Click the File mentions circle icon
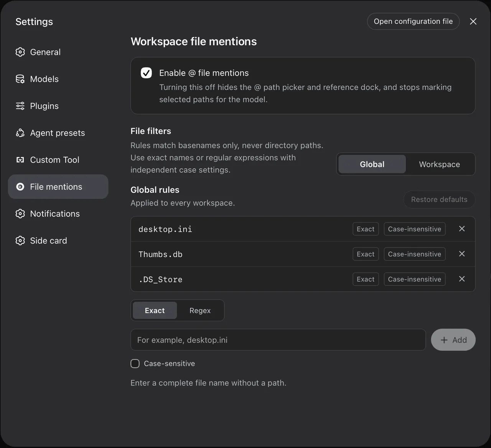 pos(20,187)
